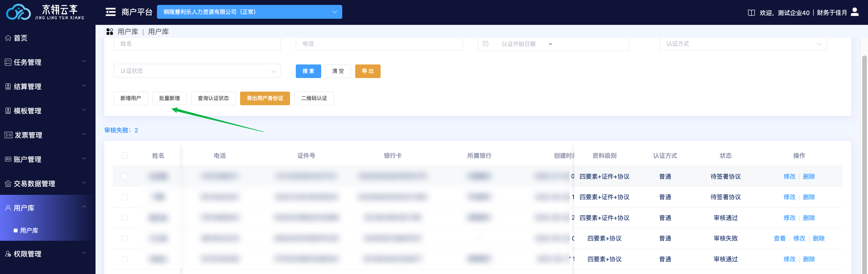The width and height of the screenshot is (868, 274).
Task: Open the 认证状态 dropdown
Action: (197, 71)
